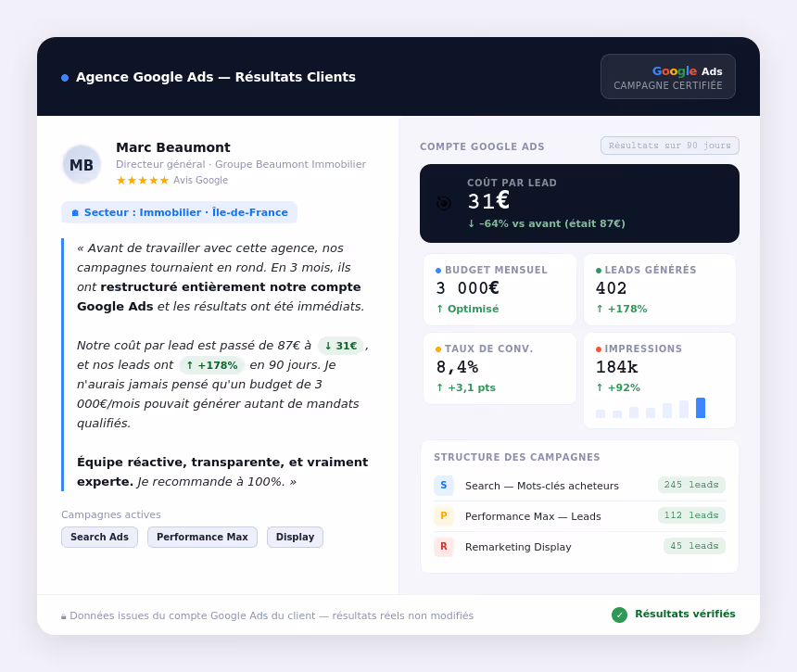Click the 245 leads badge
The image size is (797, 672).
[691, 485]
